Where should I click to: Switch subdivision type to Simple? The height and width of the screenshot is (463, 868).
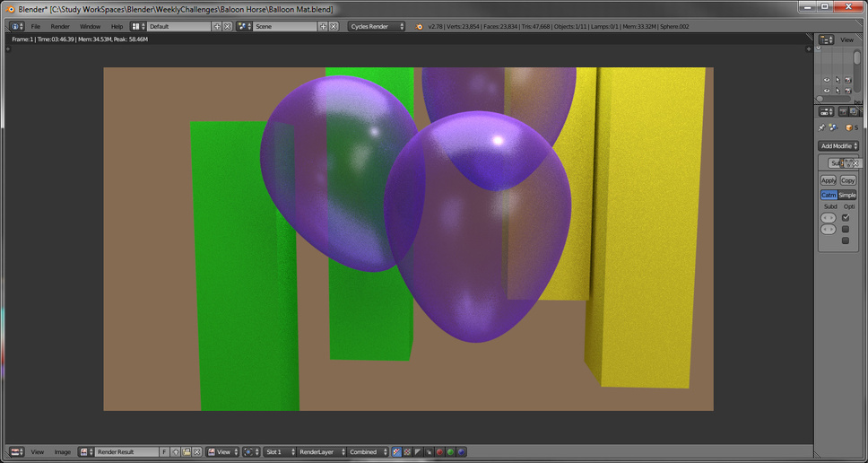click(847, 195)
